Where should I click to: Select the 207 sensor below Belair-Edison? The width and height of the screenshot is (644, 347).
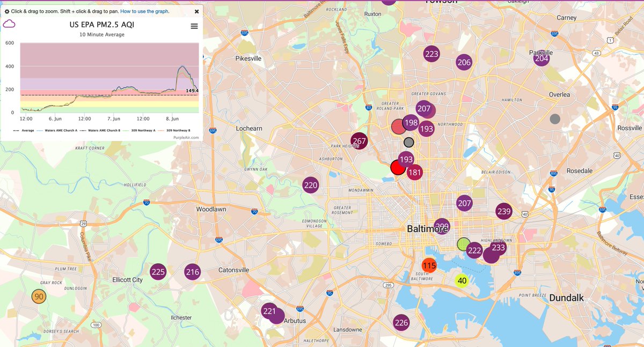tap(464, 203)
